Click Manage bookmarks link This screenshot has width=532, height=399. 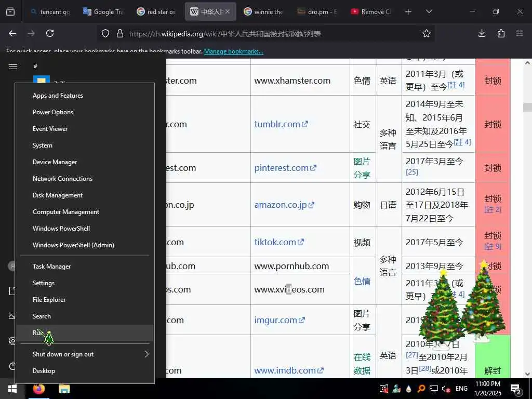[x=233, y=51]
